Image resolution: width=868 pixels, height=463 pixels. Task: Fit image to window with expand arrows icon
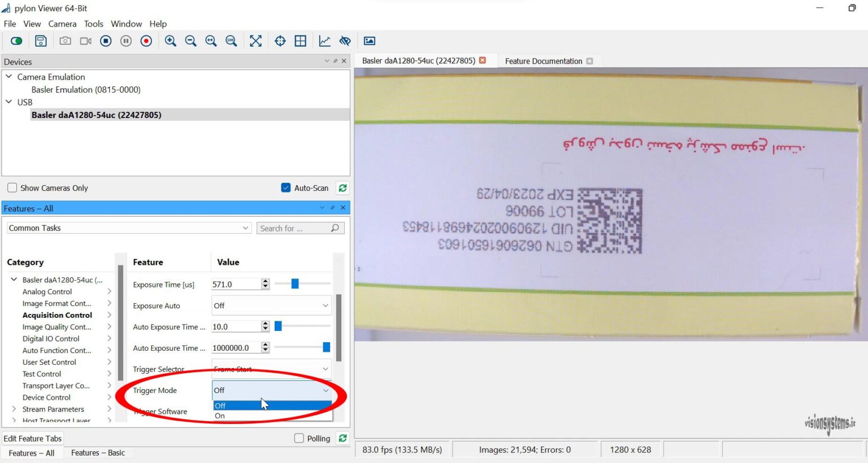256,41
